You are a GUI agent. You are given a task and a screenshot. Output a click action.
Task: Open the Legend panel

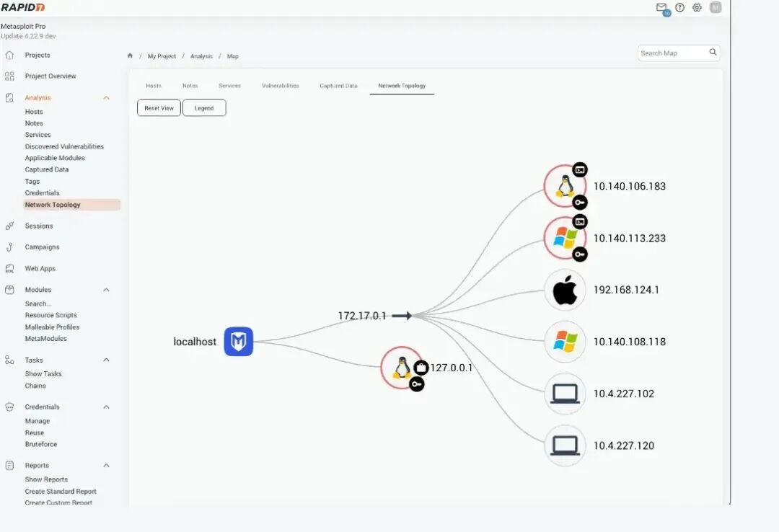204,107
